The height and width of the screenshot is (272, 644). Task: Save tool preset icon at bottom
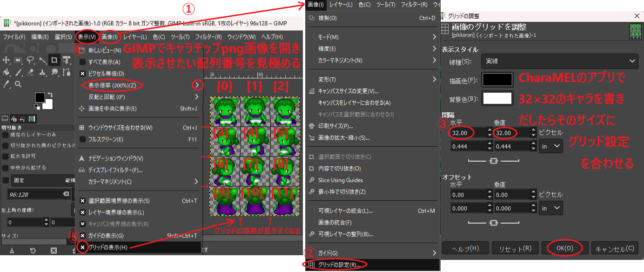click(12, 251)
